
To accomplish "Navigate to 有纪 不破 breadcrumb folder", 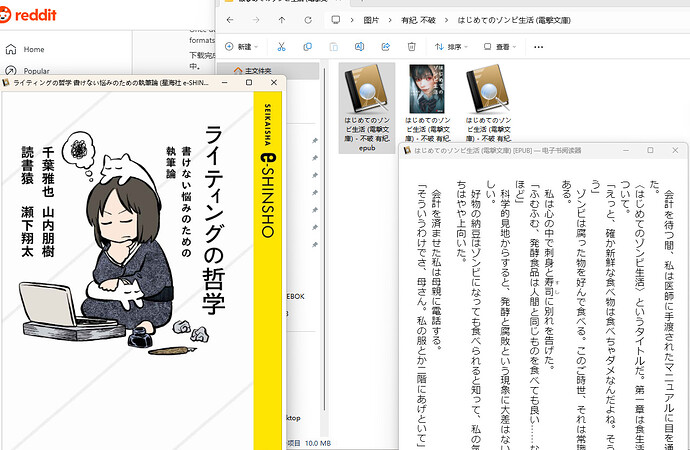I will (x=418, y=20).
